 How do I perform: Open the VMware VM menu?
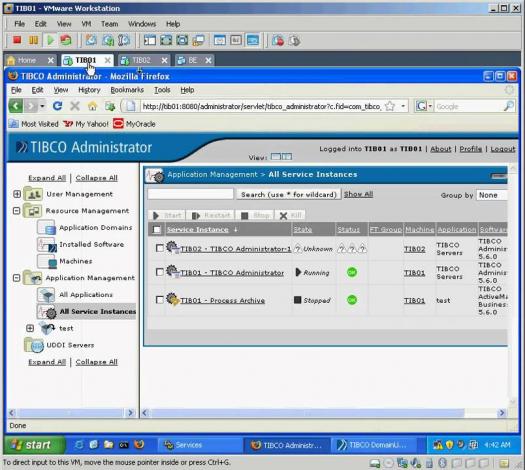coord(86,24)
